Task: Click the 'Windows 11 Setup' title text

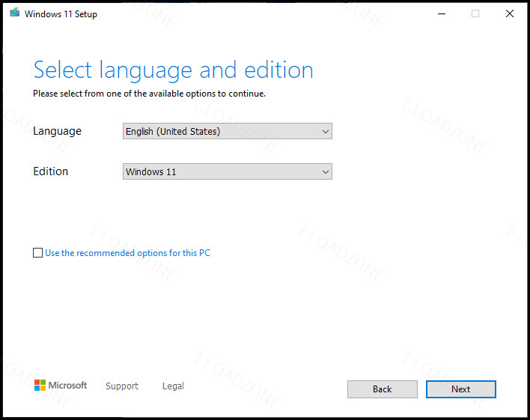Action: (61, 14)
